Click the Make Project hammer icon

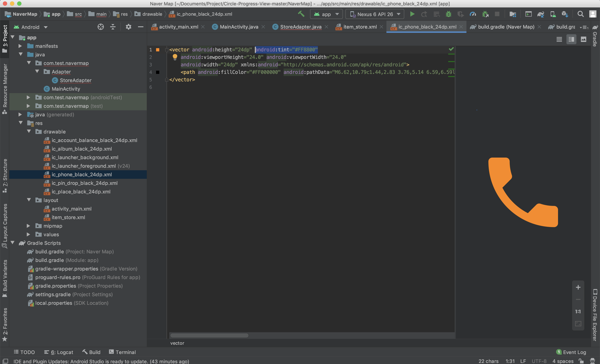coord(301,14)
